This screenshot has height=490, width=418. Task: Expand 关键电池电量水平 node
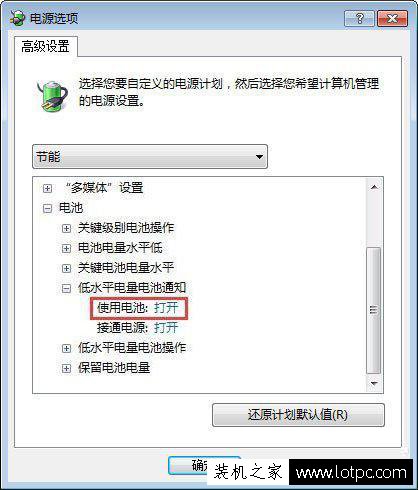pyautogui.click(x=66, y=268)
